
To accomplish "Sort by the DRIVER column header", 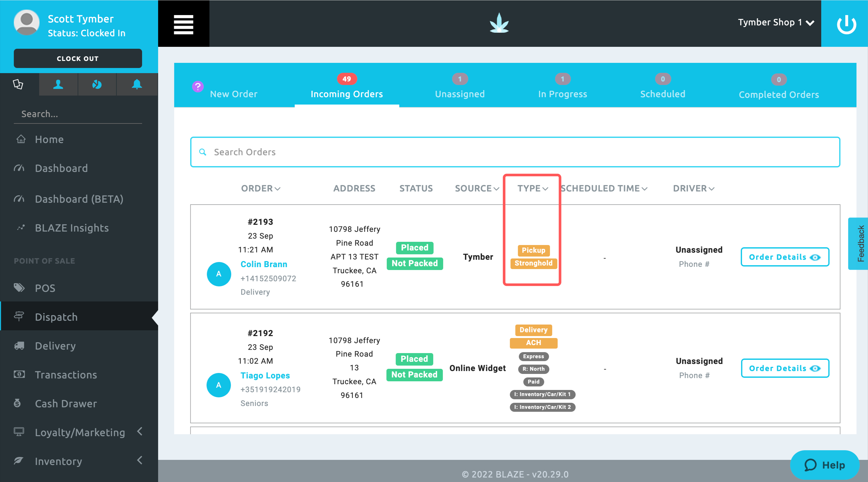I will tap(693, 189).
